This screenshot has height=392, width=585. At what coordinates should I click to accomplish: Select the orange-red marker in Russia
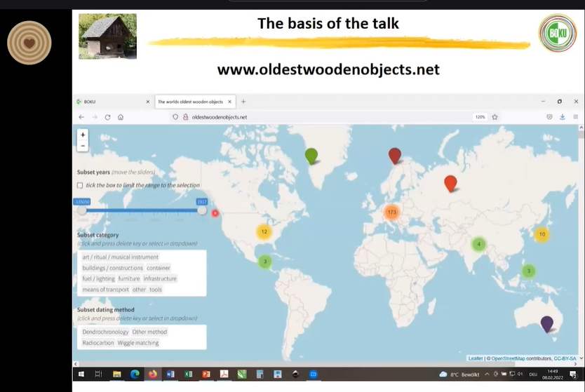click(x=450, y=183)
